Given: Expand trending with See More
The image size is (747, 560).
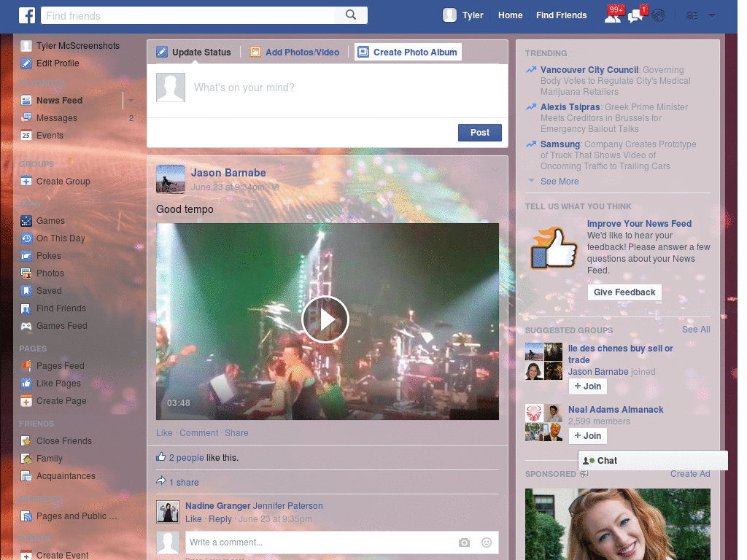Looking at the screenshot, I should pos(560,182).
